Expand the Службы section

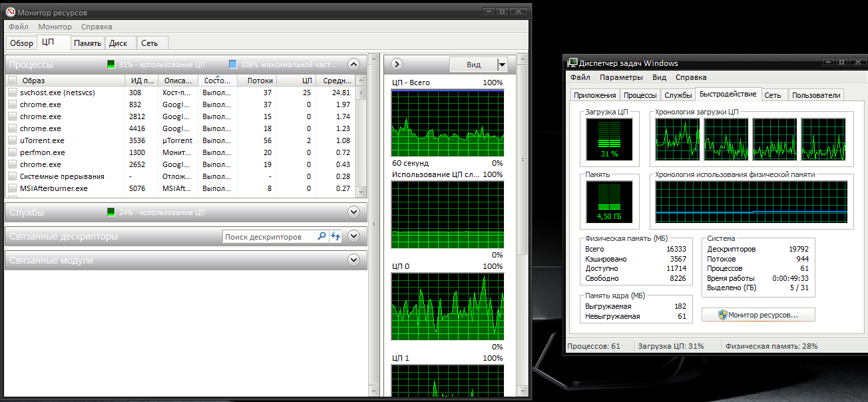[x=353, y=212]
